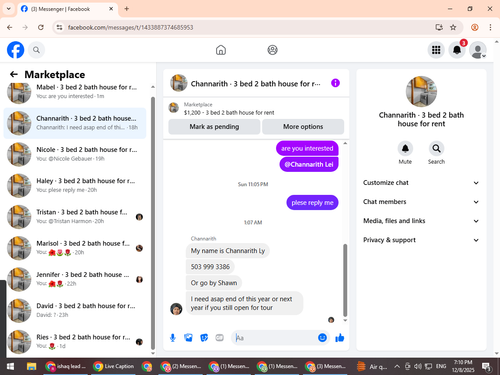This screenshot has height=375, width=500.
Task: Click the '503 999 3386' message
Action: [x=210, y=267]
